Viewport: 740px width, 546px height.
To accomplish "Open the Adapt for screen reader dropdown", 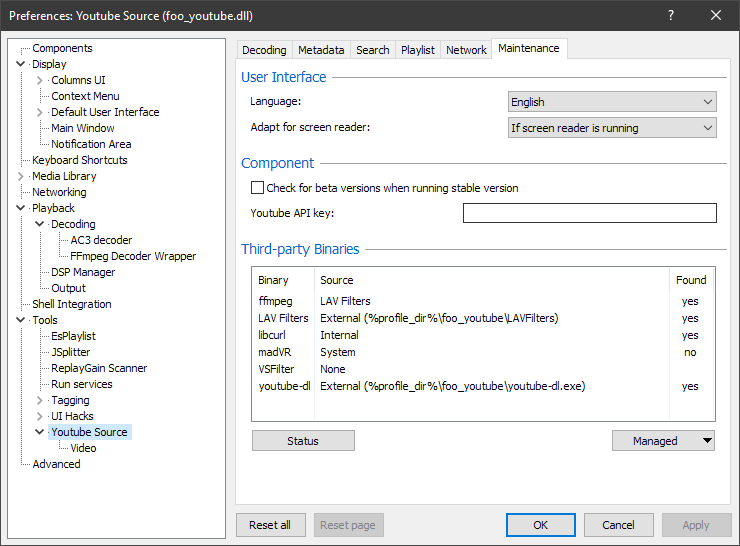I will (612, 128).
